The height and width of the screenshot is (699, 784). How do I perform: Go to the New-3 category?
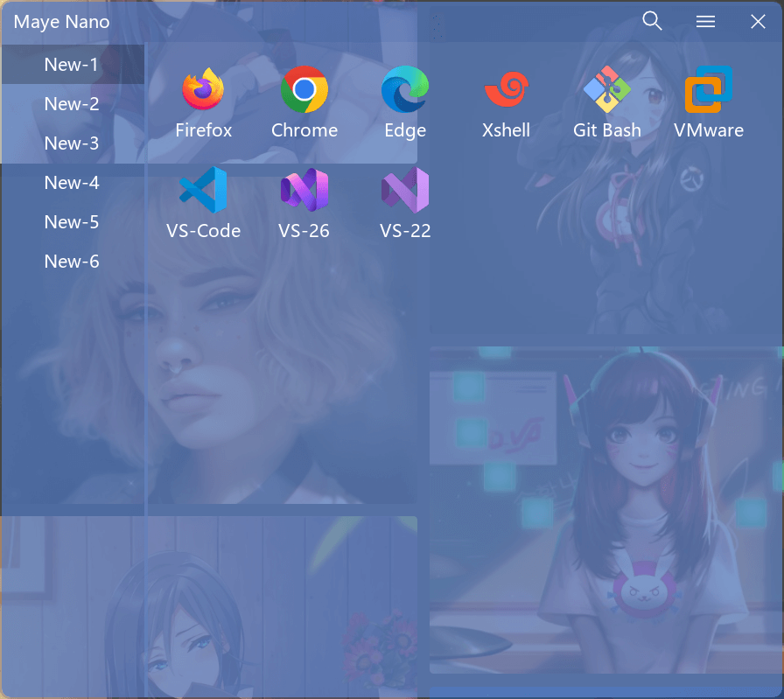coord(72,143)
